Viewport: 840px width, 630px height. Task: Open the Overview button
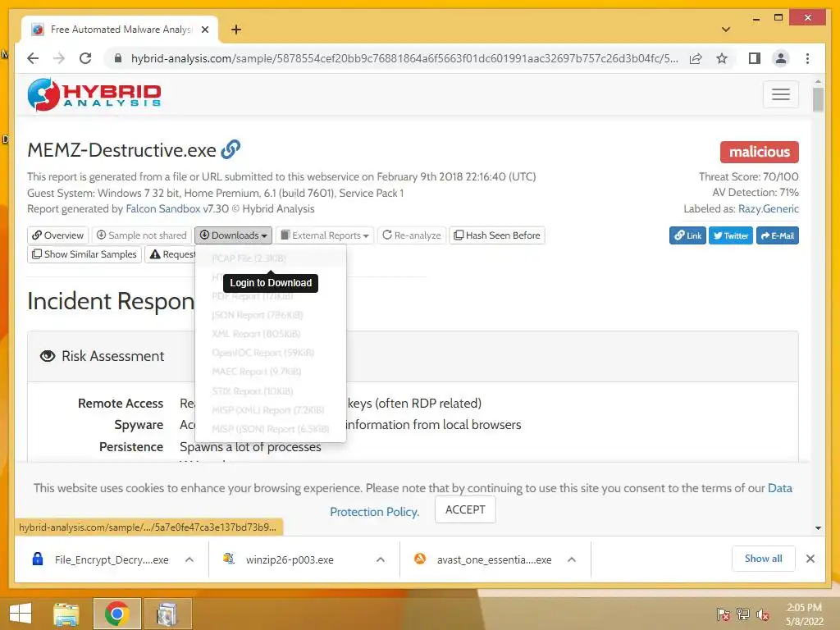58,235
